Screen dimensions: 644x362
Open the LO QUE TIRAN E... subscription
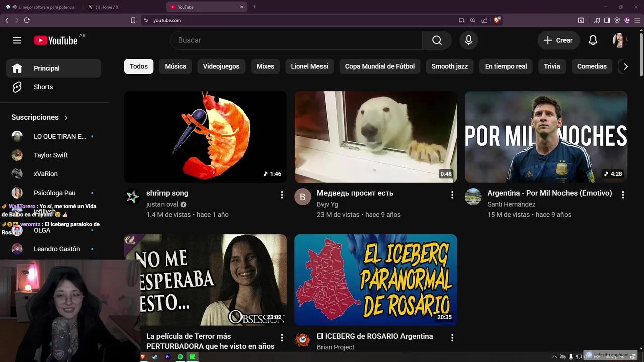pyautogui.click(x=53, y=136)
